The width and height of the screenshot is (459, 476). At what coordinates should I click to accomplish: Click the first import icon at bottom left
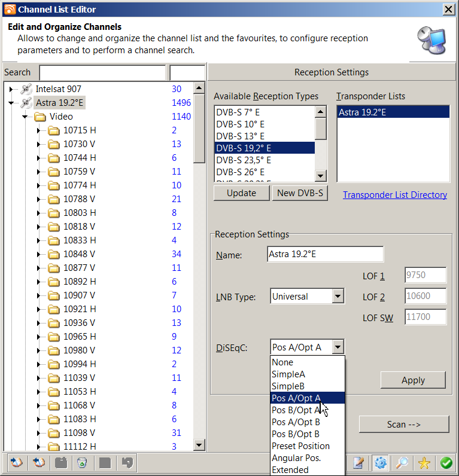pos(16,462)
